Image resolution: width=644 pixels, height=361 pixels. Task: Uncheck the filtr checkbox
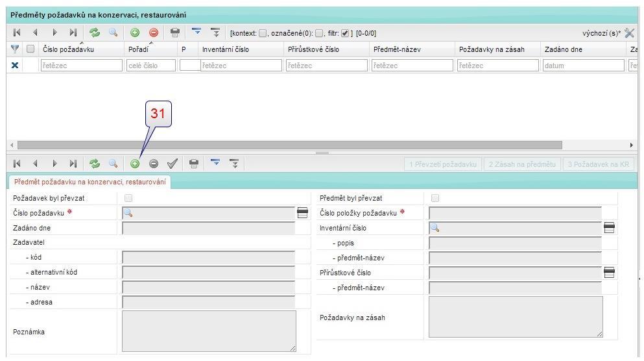(345, 33)
